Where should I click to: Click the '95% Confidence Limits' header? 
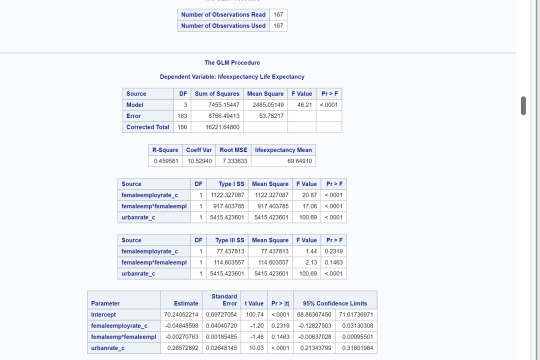pyautogui.click(x=335, y=304)
